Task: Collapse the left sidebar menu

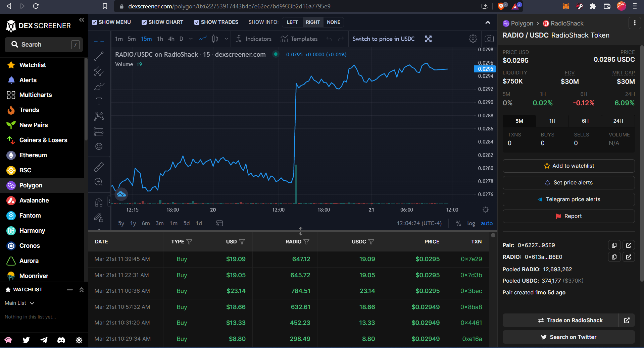Action: pos(82,20)
